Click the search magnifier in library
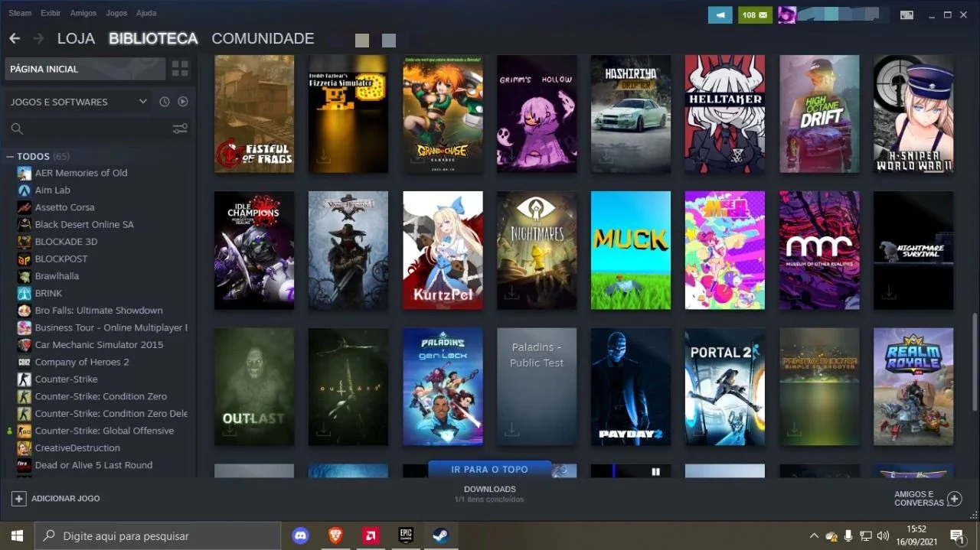 click(x=17, y=129)
